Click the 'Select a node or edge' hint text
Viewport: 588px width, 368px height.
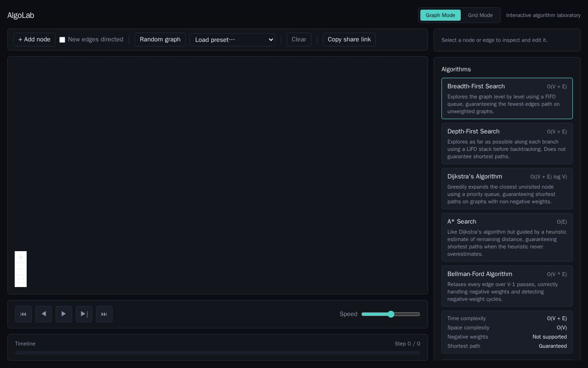coord(494,40)
